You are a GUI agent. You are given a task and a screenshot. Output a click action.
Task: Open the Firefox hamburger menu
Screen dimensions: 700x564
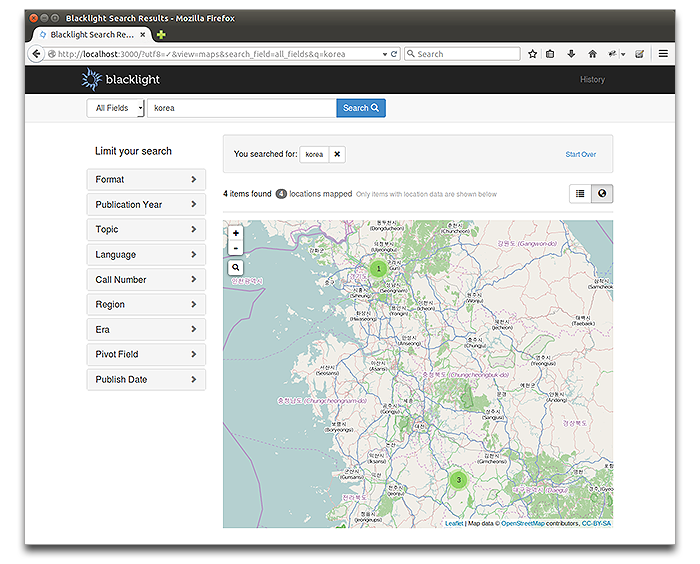(x=663, y=54)
